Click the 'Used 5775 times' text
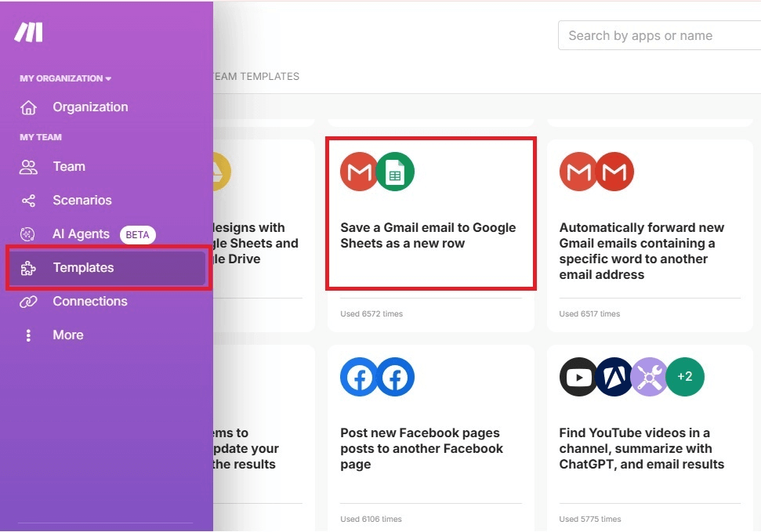Screen dimensions: 761x532 pyautogui.click(x=590, y=519)
